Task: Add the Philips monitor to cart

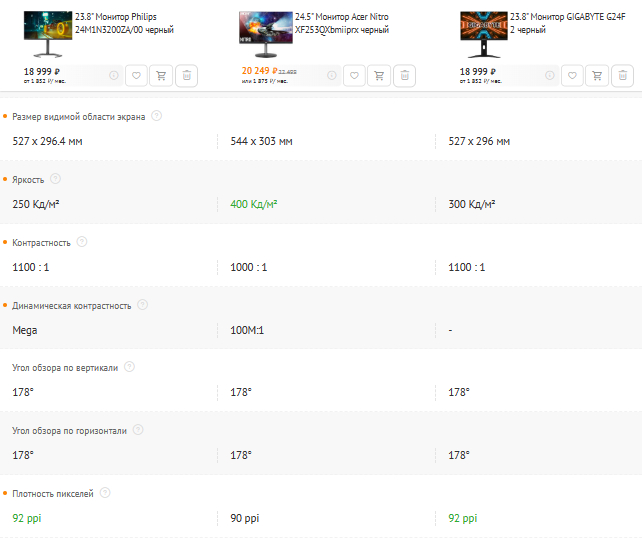Action: pyautogui.click(x=162, y=75)
